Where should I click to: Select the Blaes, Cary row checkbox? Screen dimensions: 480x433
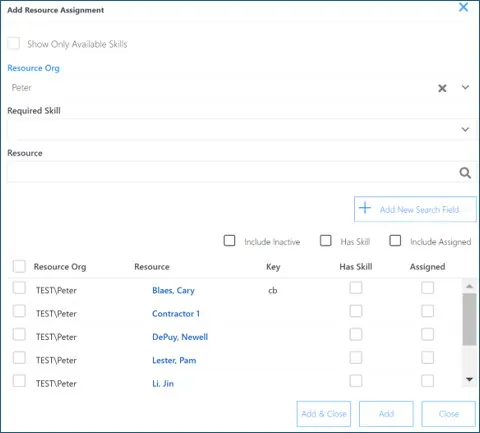pyautogui.click(x=19, y=288)
